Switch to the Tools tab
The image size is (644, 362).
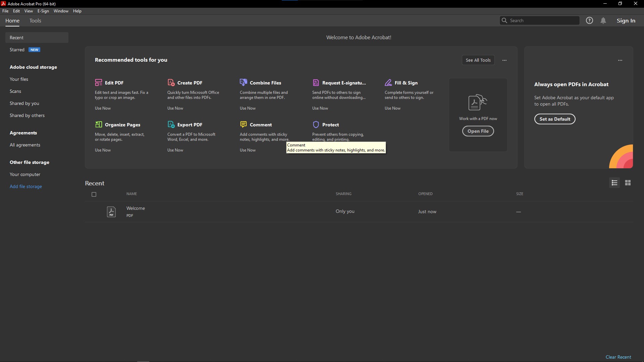pyautogui.click(x=35, y=21)
